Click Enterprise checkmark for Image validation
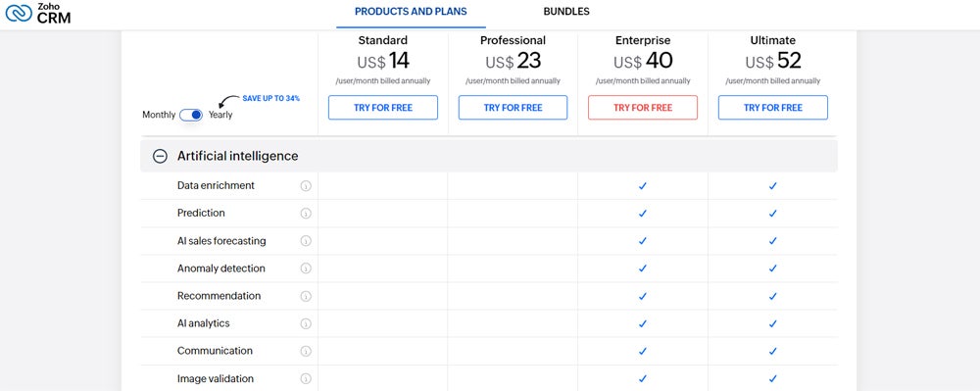 [x=643, y=378]
